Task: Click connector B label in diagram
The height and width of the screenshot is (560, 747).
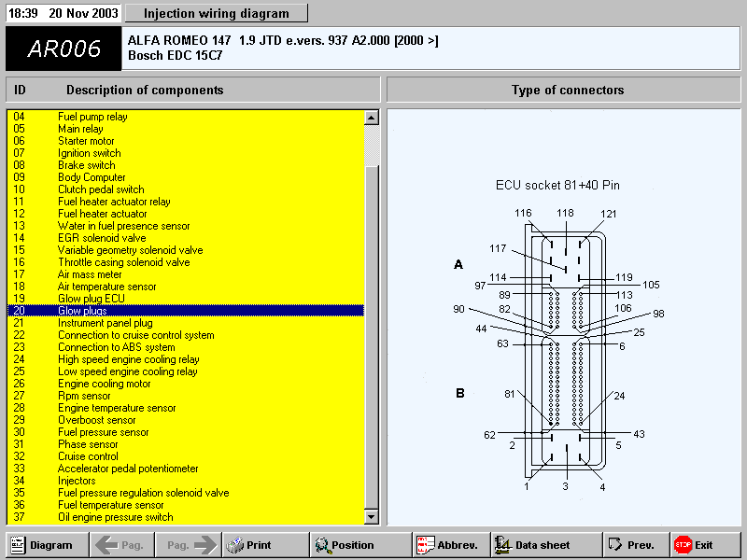Action: coord(460,393)
